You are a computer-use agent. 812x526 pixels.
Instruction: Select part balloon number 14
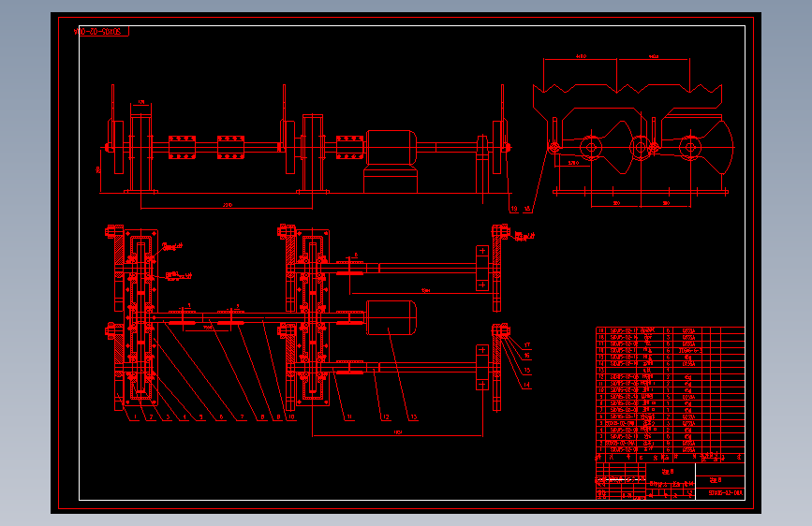tap(526, 385)
